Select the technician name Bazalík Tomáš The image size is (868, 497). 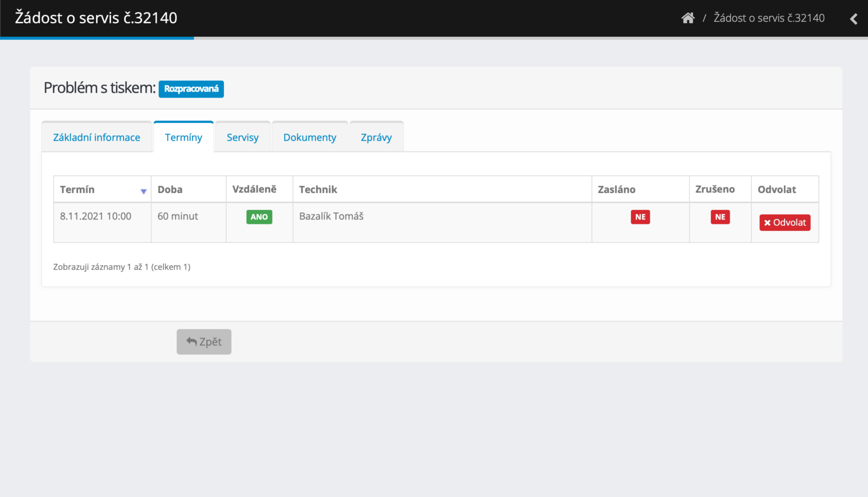click(x=331, y=216)
